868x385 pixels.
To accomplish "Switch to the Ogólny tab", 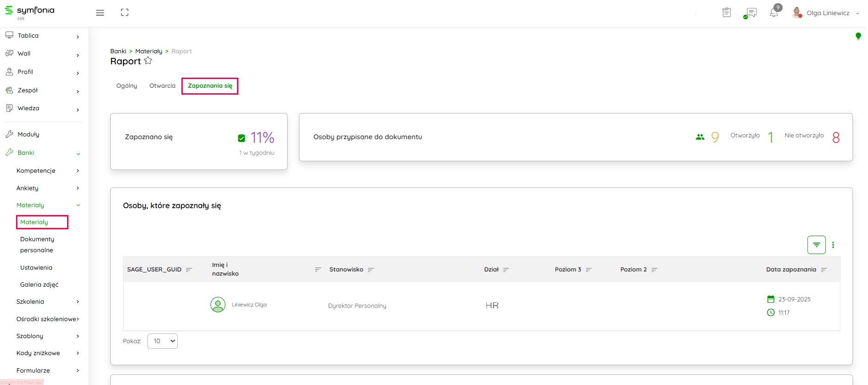I will point(127,86).
